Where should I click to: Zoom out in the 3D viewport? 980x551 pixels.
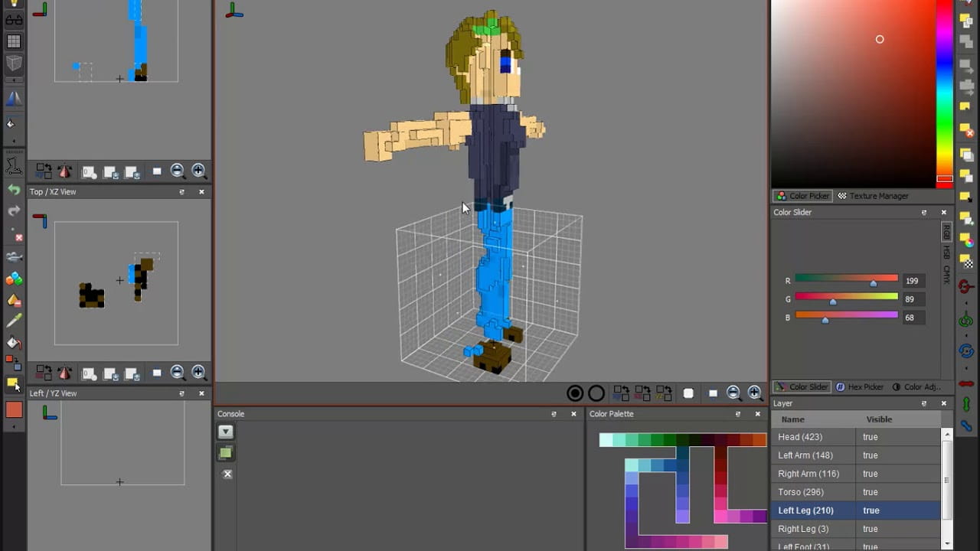[733, 393]
